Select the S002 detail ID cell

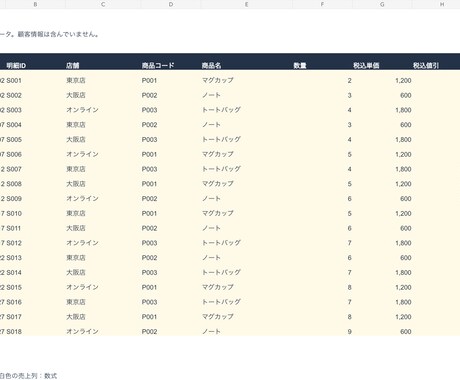(14, 95)
